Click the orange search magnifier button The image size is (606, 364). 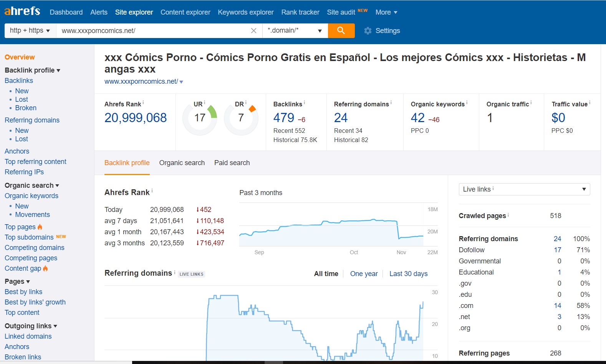coord(341,30)
